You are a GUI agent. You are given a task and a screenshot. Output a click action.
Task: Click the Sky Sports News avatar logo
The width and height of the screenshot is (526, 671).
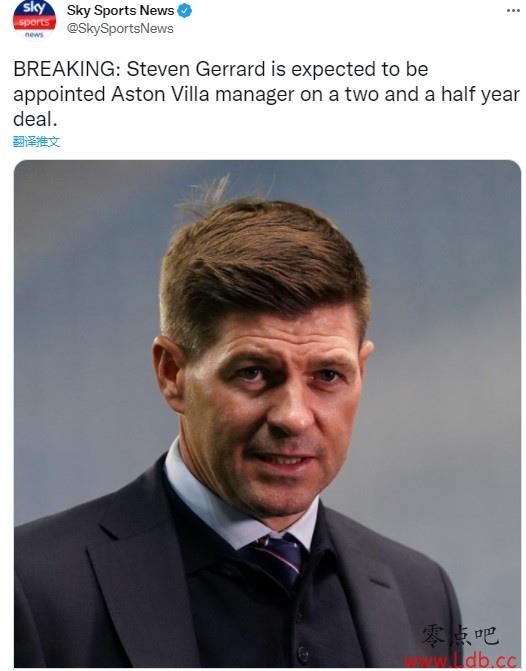34,20
